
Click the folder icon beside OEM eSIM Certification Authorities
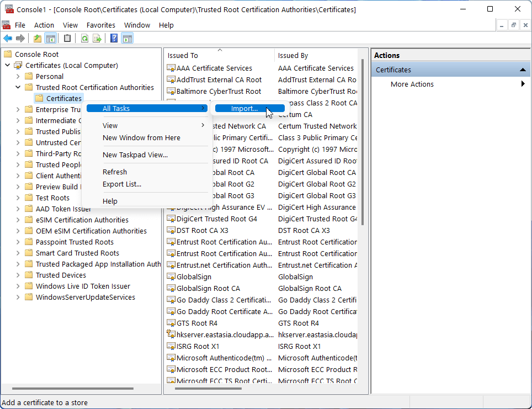coord(29,231)
